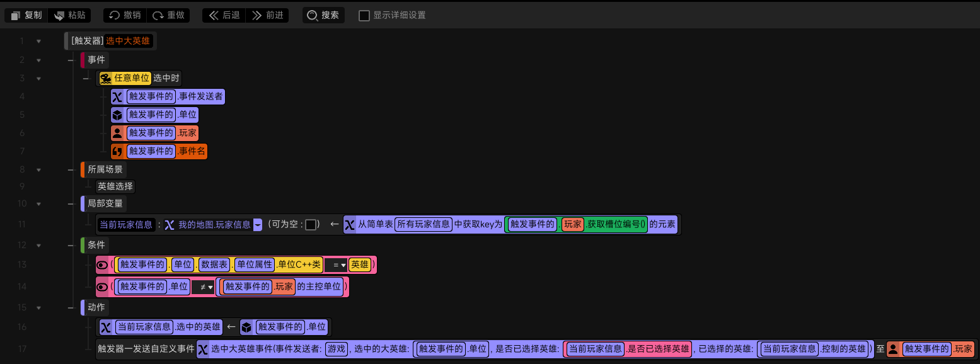
Task: Click the camera icon beside 任意单位
Action: (105, 79)
